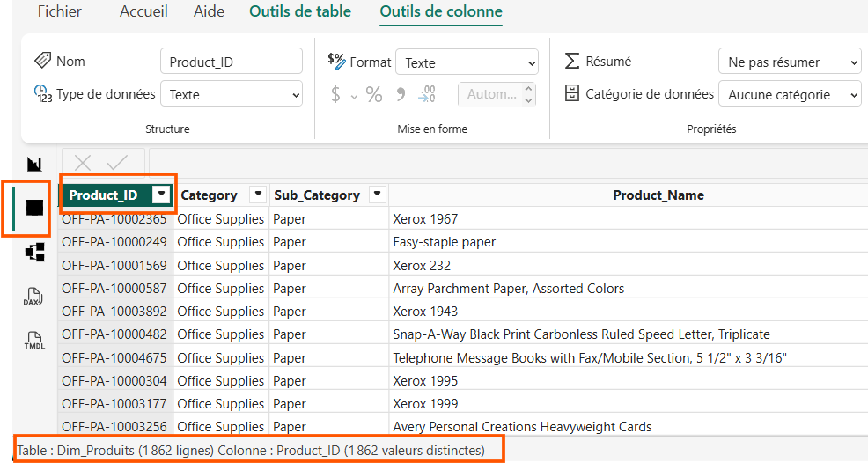
Task: Click cell OFF-PA-10000482
Action: pyautogui.click(x=114, y=334)
